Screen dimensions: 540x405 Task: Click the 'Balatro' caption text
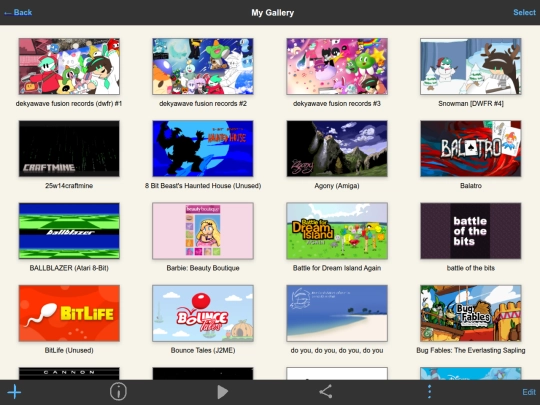point(471,186)
